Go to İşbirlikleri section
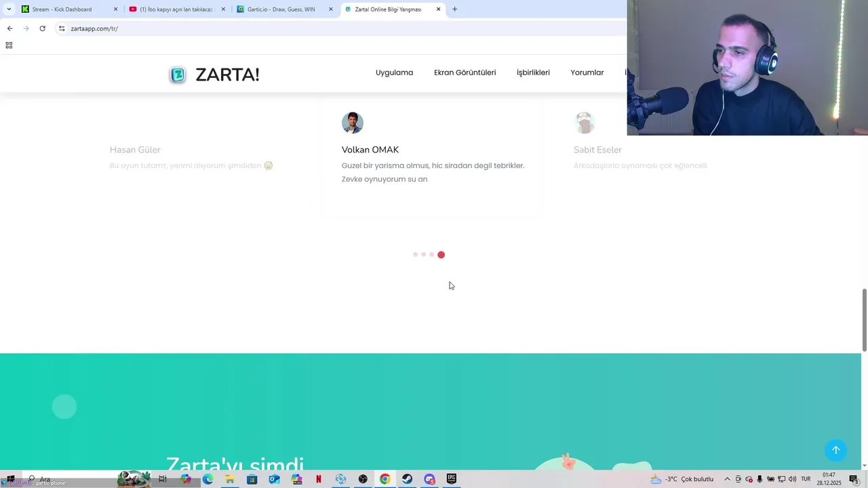Screen dimensions: 868x488 [x=533, y=73]
